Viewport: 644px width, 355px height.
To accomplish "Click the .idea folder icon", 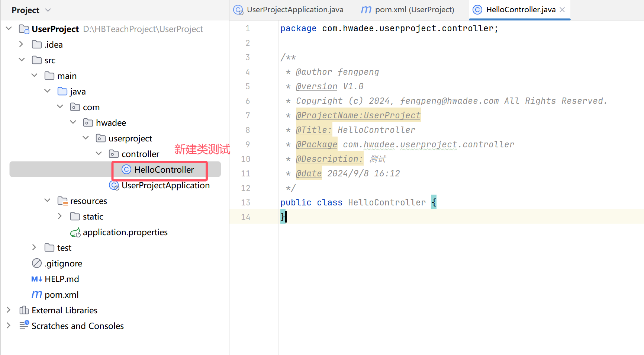I will point(37,45).
